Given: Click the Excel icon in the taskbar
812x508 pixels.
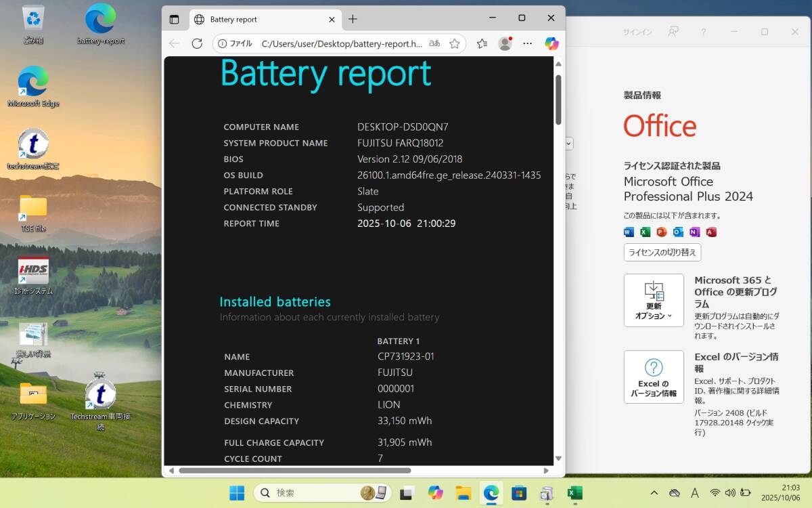Looking at the screenshot, I should pyautogui.click(x=574, y=493).
